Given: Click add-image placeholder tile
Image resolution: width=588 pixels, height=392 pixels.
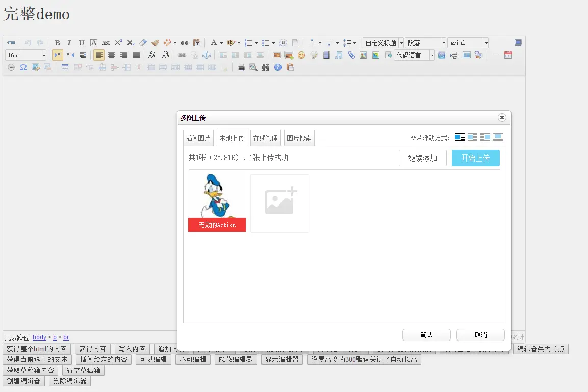Looking at the screenshot, I should [x=280, y=203].
